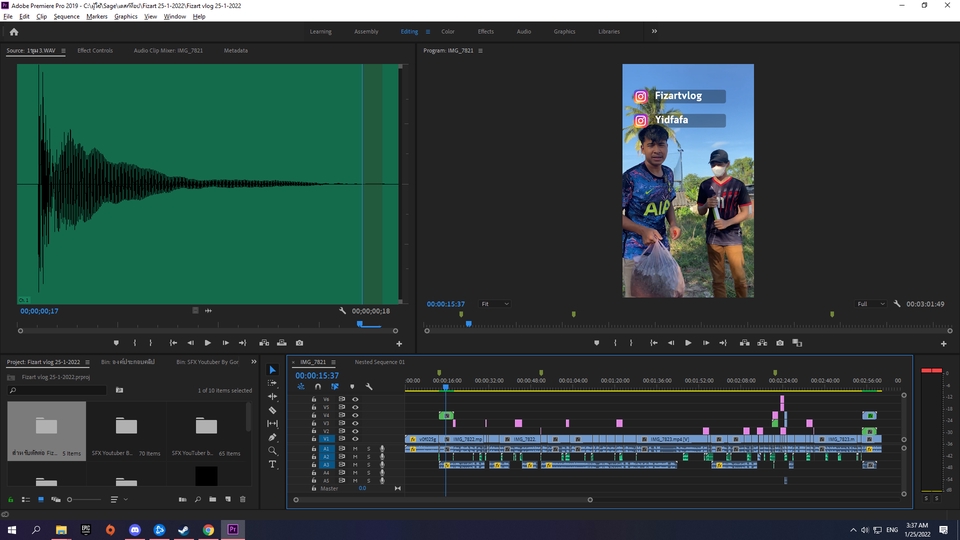Open the Full playback resolution dropdown
960x540 pixels.
point(871,304)
